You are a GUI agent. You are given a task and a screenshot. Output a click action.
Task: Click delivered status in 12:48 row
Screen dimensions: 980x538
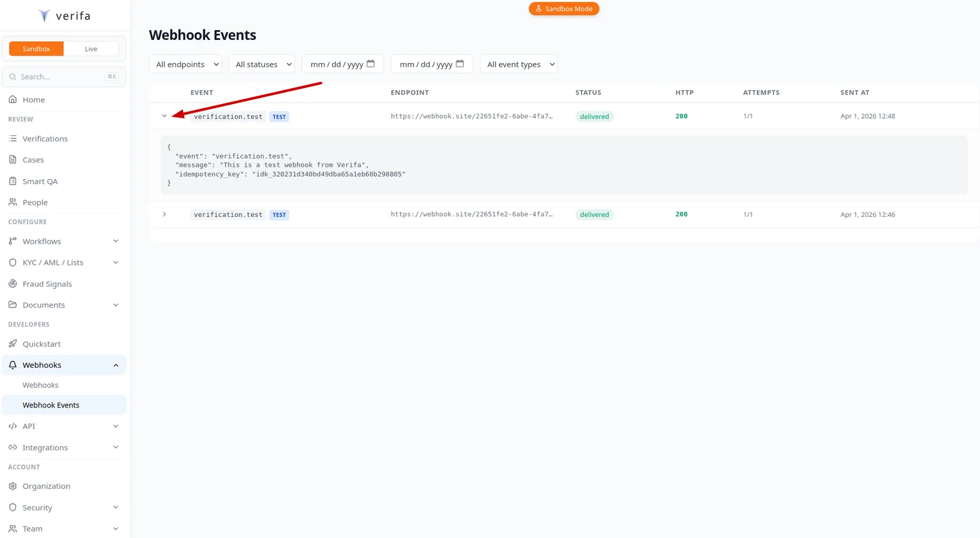click(x=594, y=116)
